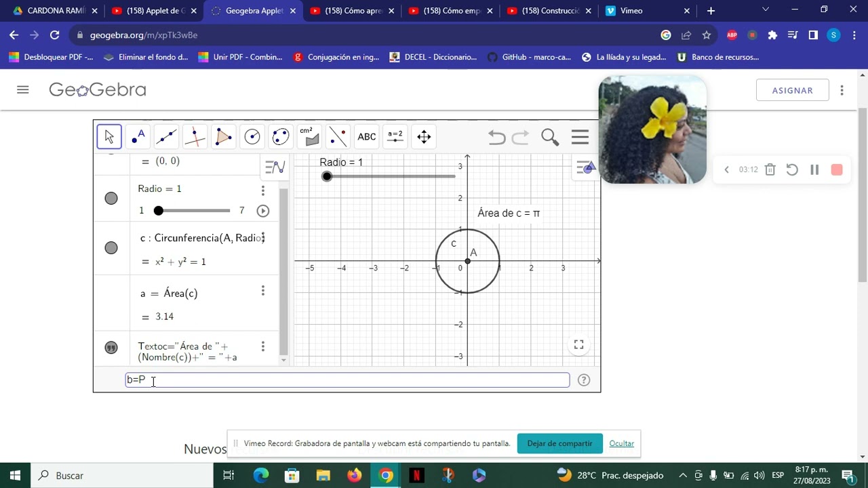Open the applet hamburger menu
The image size is (868, 488).
[x=580, y=138]
